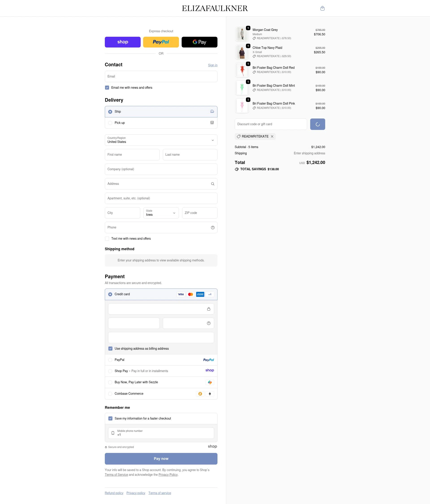Uncheck Email me with news and offers
The height and width of the screenshot is (504, 430).
click(107, 87)
